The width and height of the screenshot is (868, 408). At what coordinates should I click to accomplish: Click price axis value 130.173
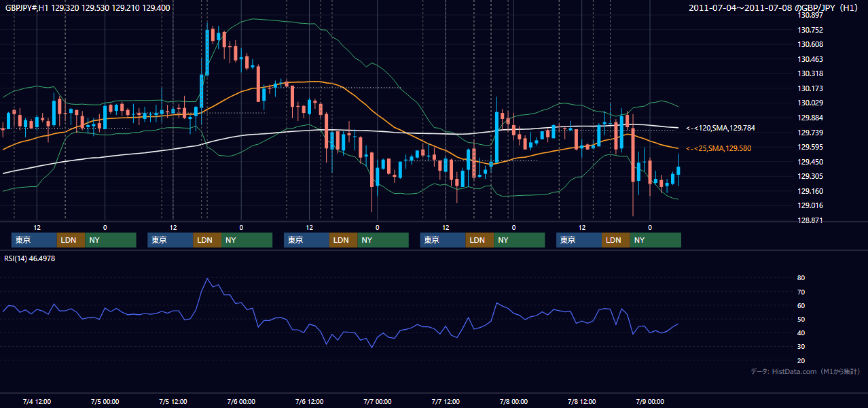811,88
